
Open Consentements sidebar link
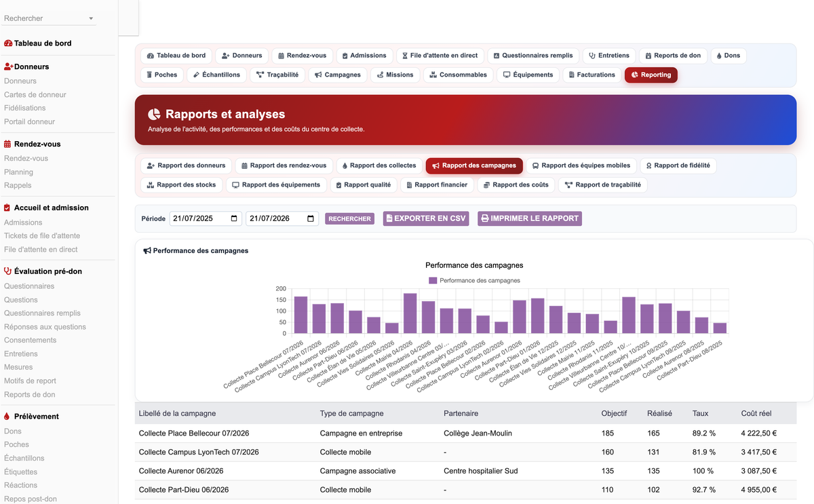tap(31, 341)
